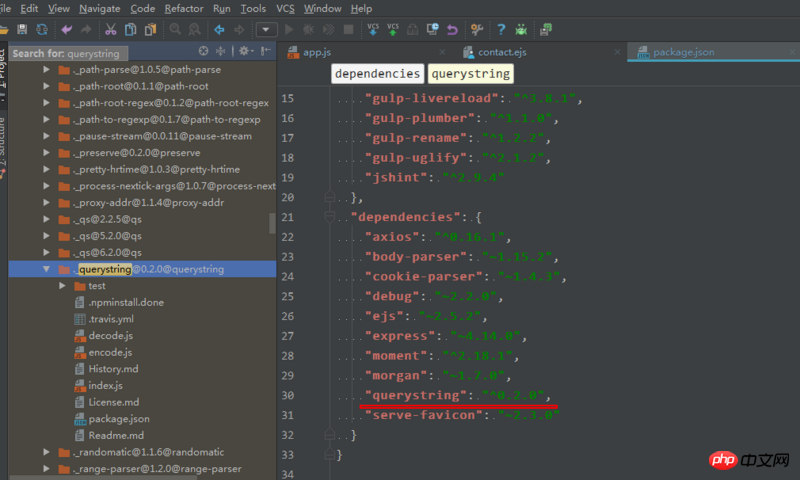Open the File menu
800x480 pixels.
click(6, 9)
